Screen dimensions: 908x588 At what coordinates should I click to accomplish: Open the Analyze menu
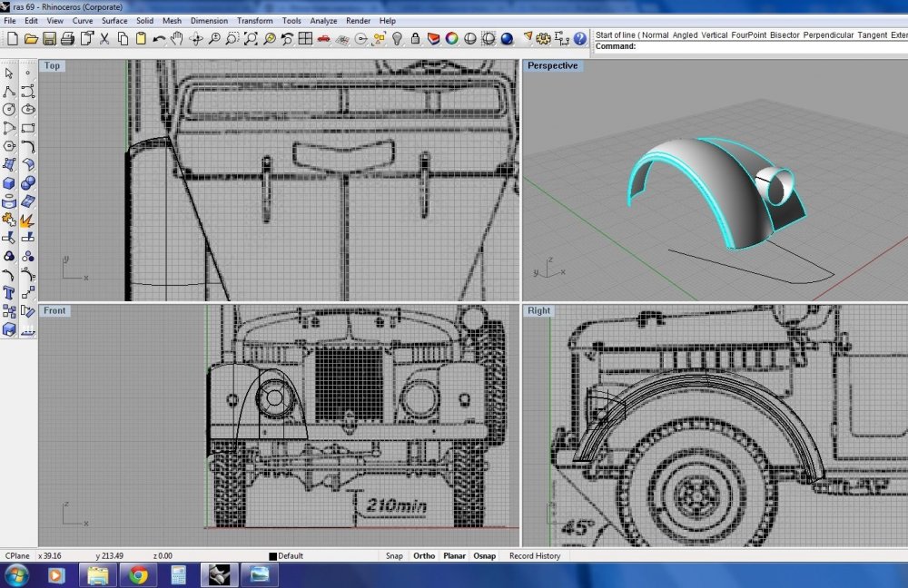323,20
